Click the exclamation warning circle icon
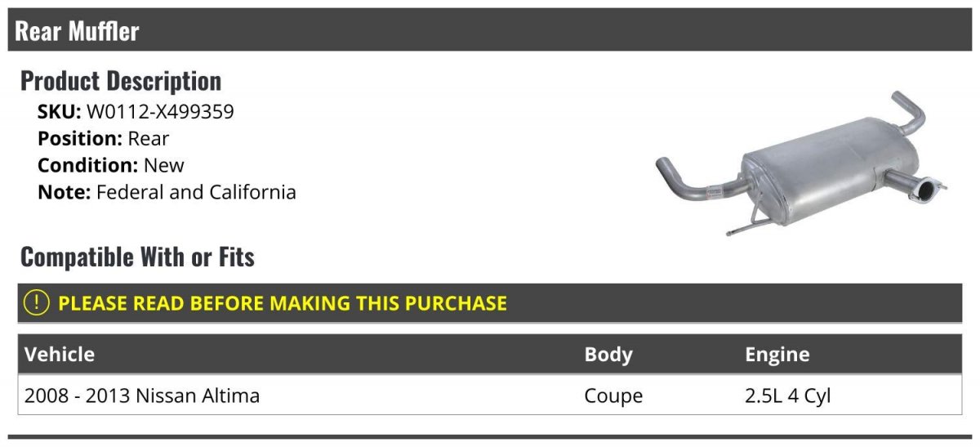The height and width of the screenshot is (447, 980). click(x=37, y=303)
